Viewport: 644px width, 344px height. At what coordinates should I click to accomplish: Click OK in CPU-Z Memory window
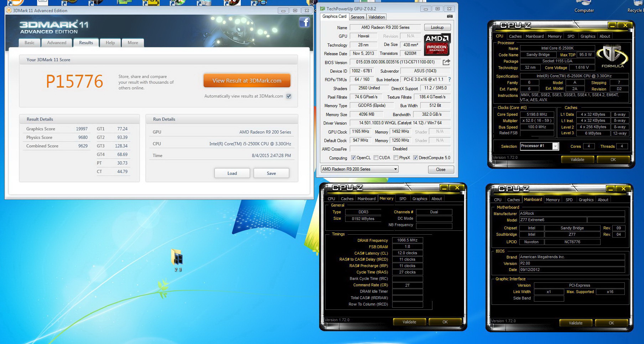(x=445, y=322)
